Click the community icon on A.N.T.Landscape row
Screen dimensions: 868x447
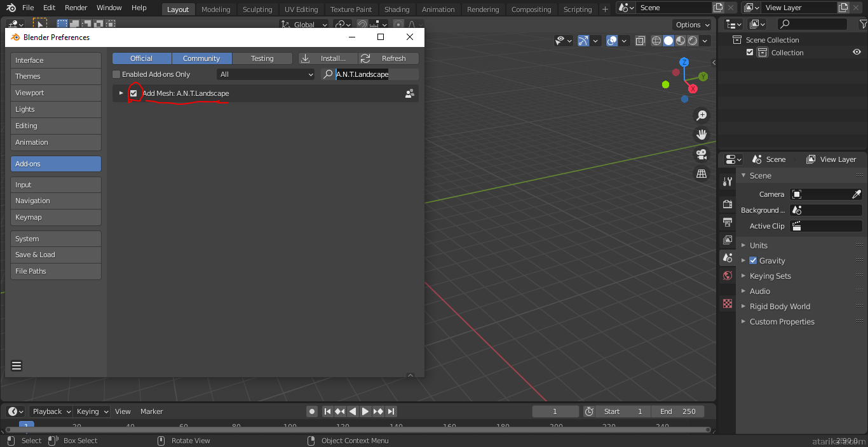point(410,93)
